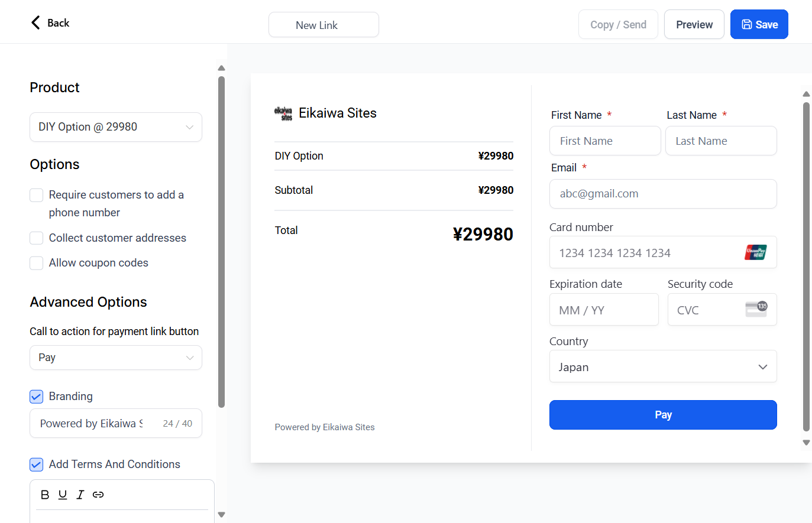Viewport: 812px width, 523px height.
Task: Check Allow coupon codes
Action: 37,263
